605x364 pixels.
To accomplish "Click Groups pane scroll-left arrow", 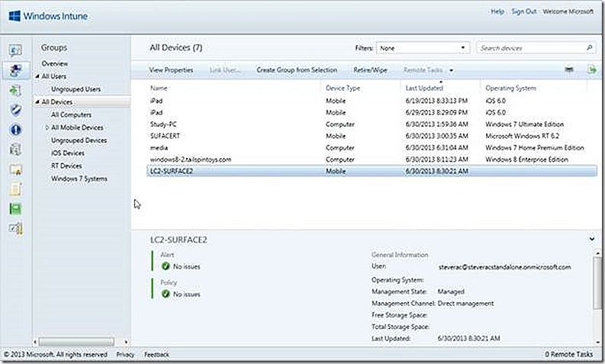I will tap(35, 342).
